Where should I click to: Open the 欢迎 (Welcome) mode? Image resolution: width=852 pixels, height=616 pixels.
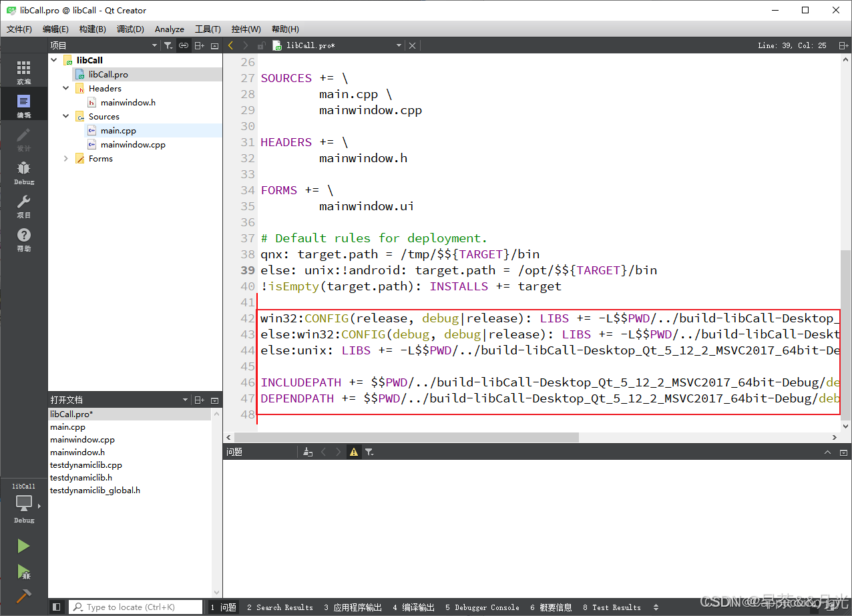coord(23,72)
